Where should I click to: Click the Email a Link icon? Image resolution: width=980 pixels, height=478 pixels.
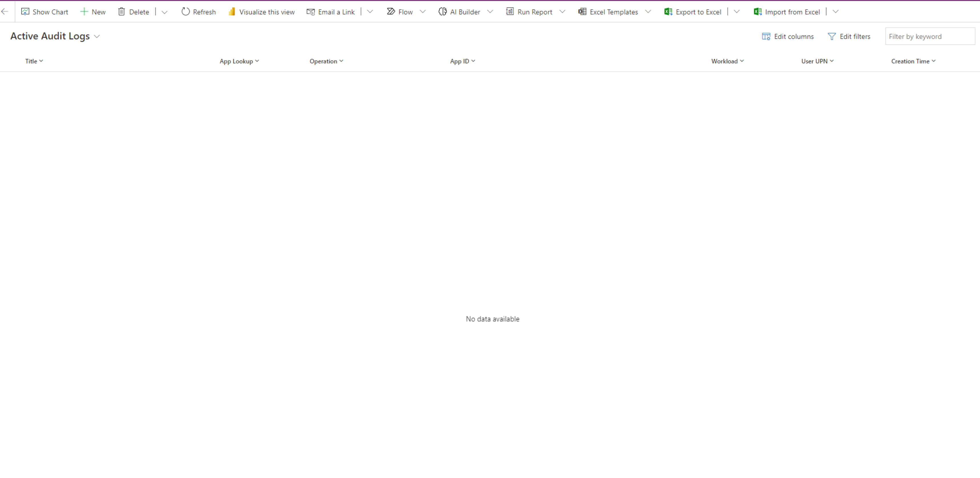click(310, 11)
